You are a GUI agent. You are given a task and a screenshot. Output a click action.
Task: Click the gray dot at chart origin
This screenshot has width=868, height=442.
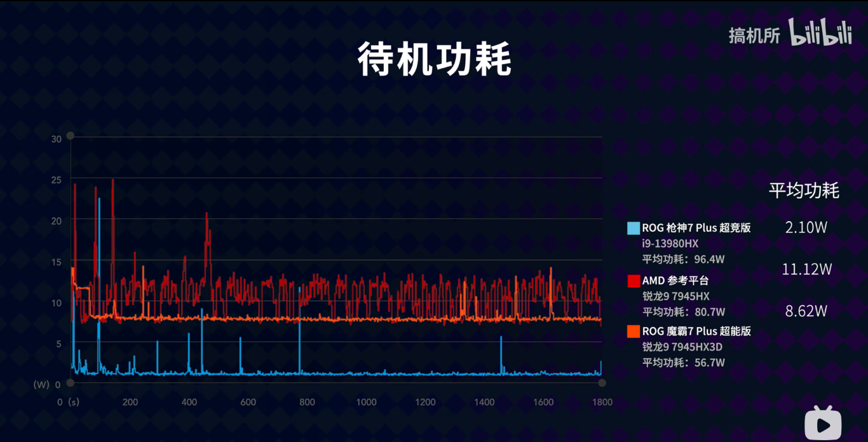[71, 384]
